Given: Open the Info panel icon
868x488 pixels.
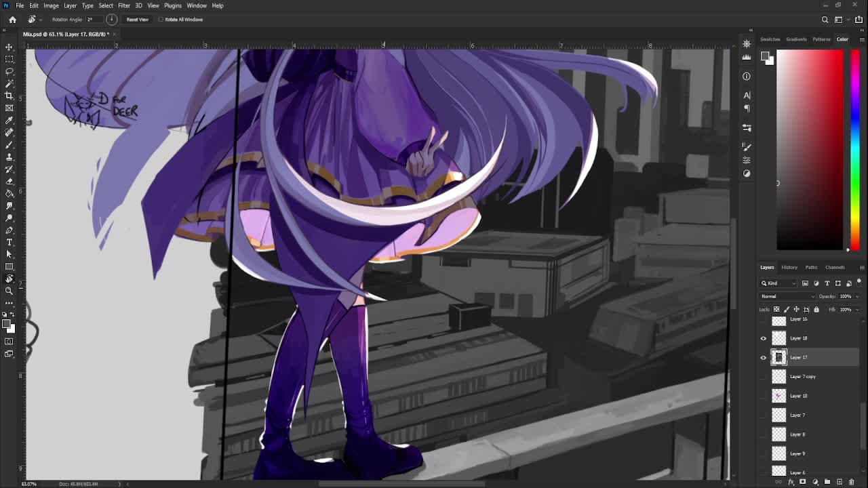Looking at the screenshot, I should [747, 76].
